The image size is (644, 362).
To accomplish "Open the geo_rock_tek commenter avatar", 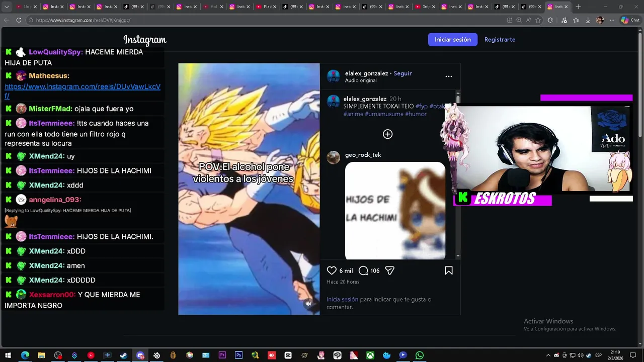I will pyautogui.click(x=334, y=157).
